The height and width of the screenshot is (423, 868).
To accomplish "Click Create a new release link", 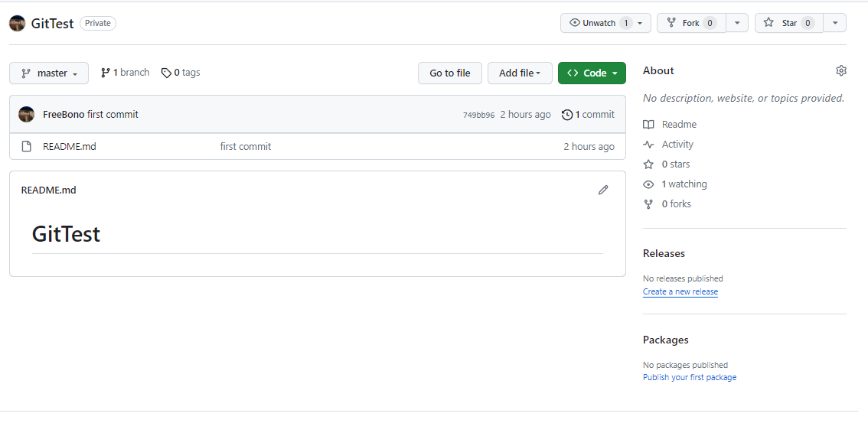I will (680, 291).
